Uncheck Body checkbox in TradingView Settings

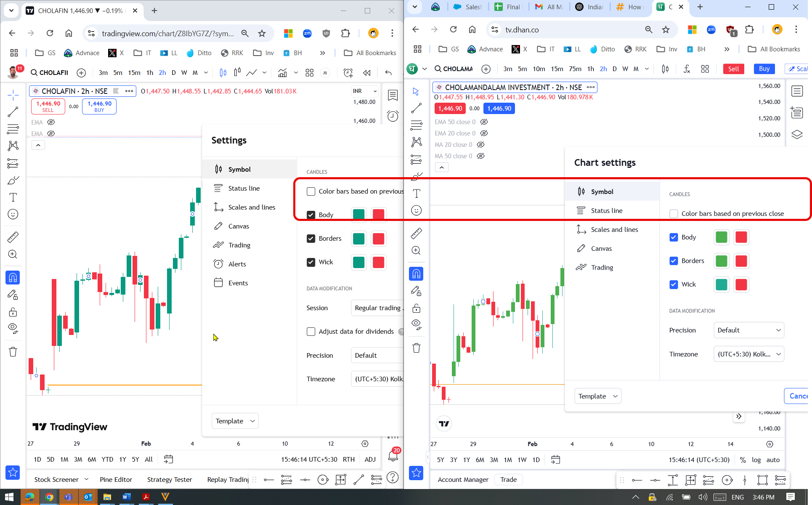(x=311, y=215)
